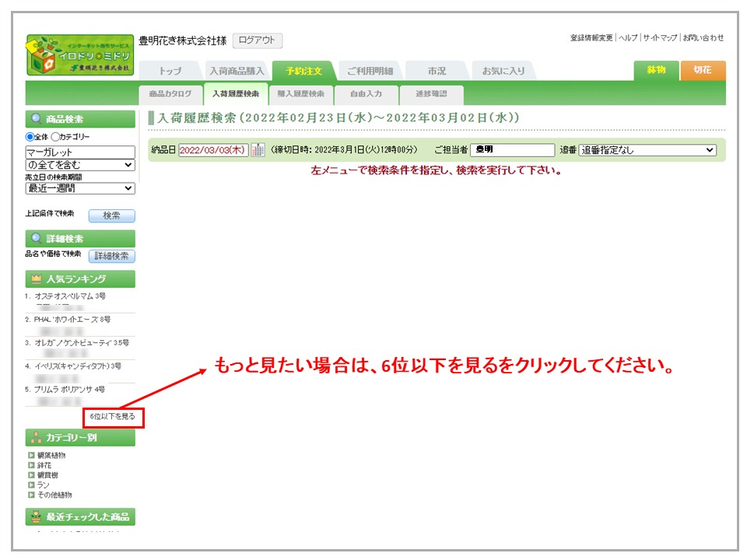Click the 6位以下を見る link
The height and width of the screenshot is (560, 747).
112,417
